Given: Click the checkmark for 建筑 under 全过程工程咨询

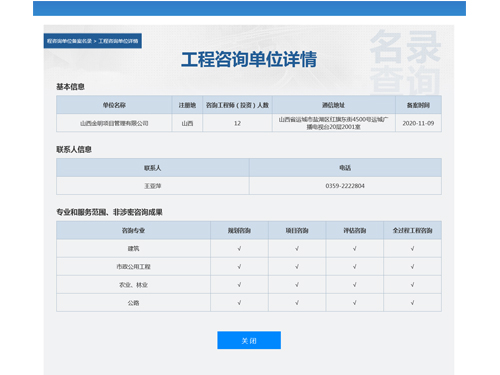Looking at the screenshot, I should 412,249.
